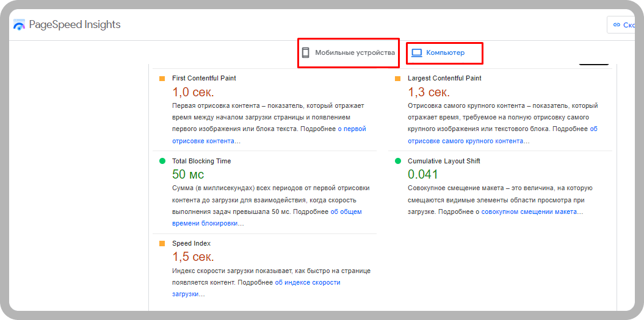Click the 1,0 сек. value

[193, 92]
